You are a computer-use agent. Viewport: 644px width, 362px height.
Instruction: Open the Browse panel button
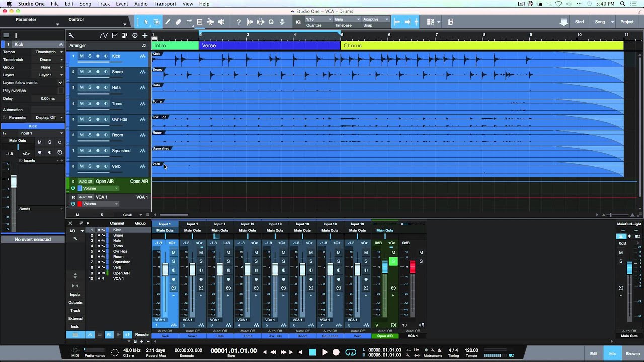(633, 353)
